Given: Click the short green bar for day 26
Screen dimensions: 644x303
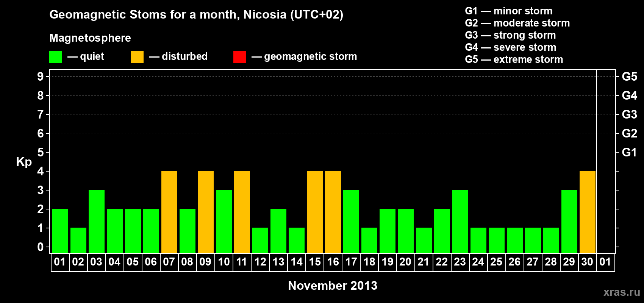Looking at the screenshot, I should (x=515, y=240).
